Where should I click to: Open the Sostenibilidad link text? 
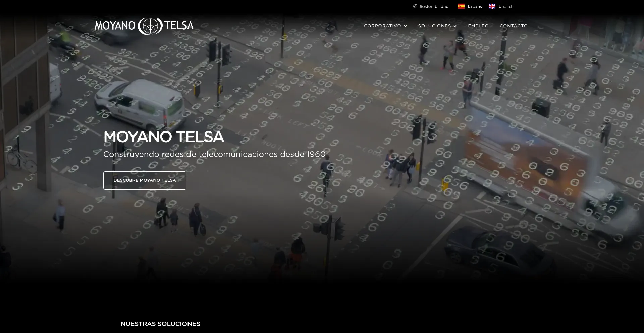click(x=434, y=7)
